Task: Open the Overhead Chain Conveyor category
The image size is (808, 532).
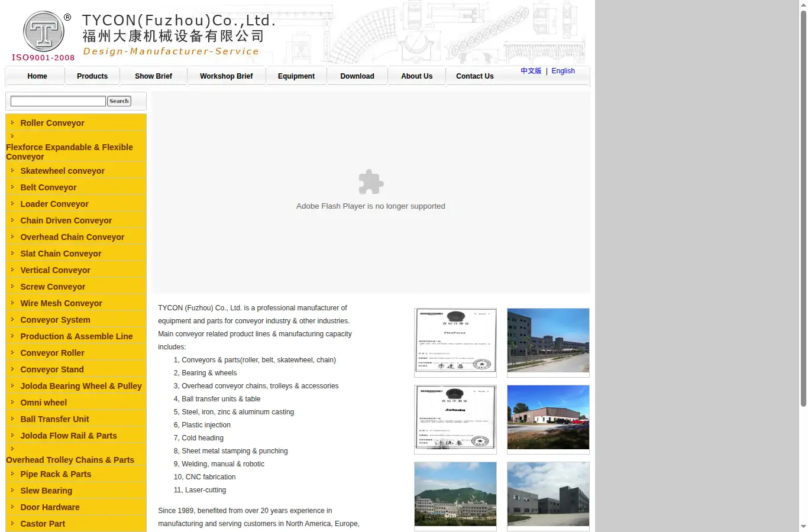Action: [x=72, y=237]
